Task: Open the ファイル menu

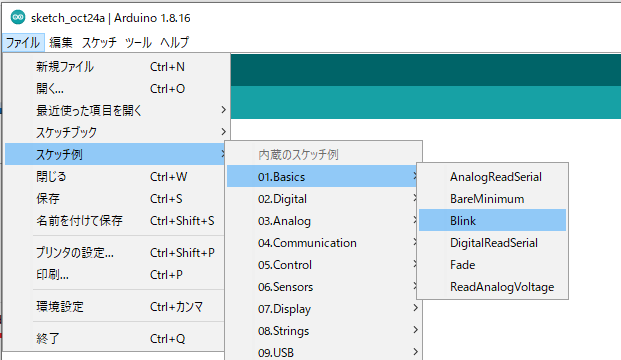Action: tap(23, 42)
